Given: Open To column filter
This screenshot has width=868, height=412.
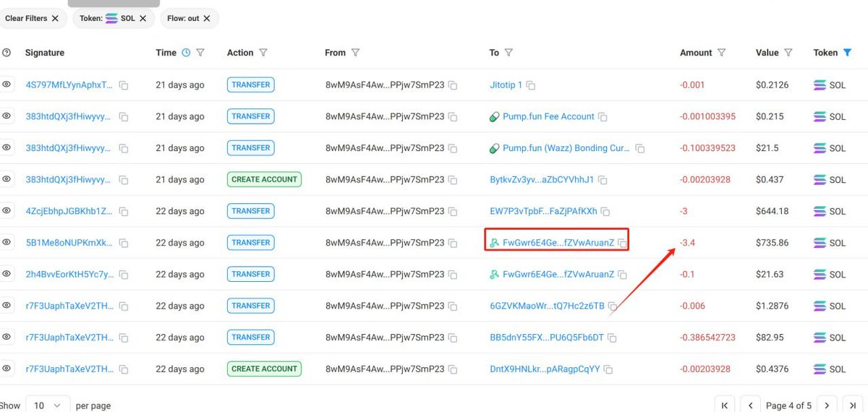Looking at the screenshot, I should [x=509, y=53].
